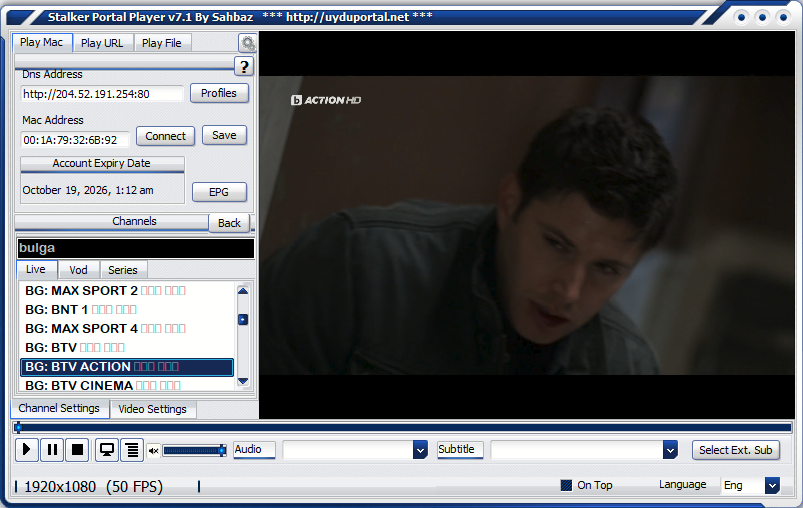Switch to the Play Mac tab
Viewport: 803px width, 508px height.
click(42, 43)
